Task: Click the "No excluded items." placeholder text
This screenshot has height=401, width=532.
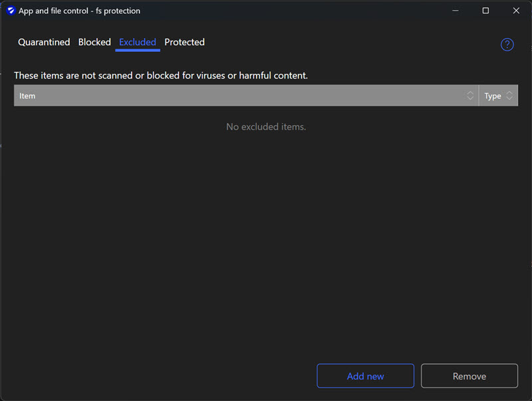Action: [266, 126]
